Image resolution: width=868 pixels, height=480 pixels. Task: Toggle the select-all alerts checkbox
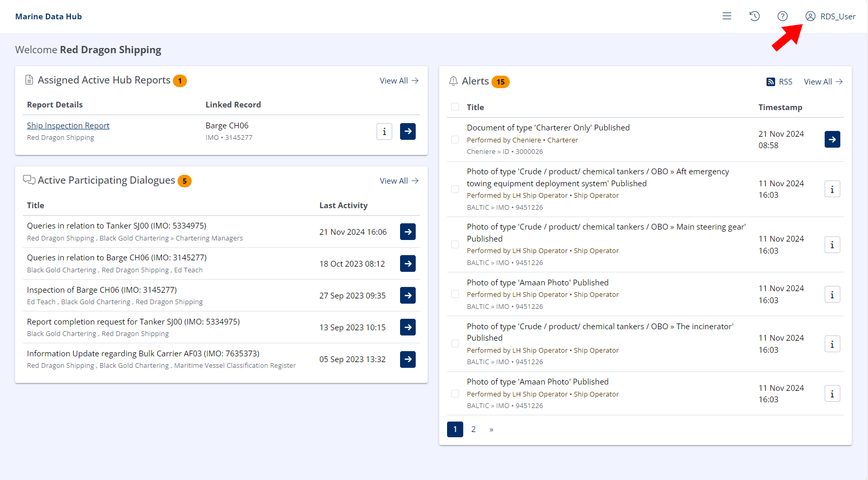(x=455, y=107)
